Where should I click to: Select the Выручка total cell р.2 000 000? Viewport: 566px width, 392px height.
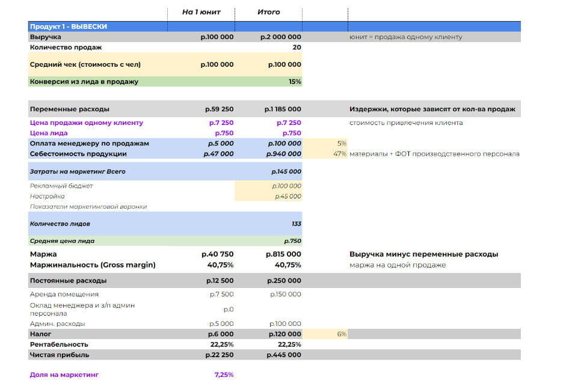pos(280,37)
